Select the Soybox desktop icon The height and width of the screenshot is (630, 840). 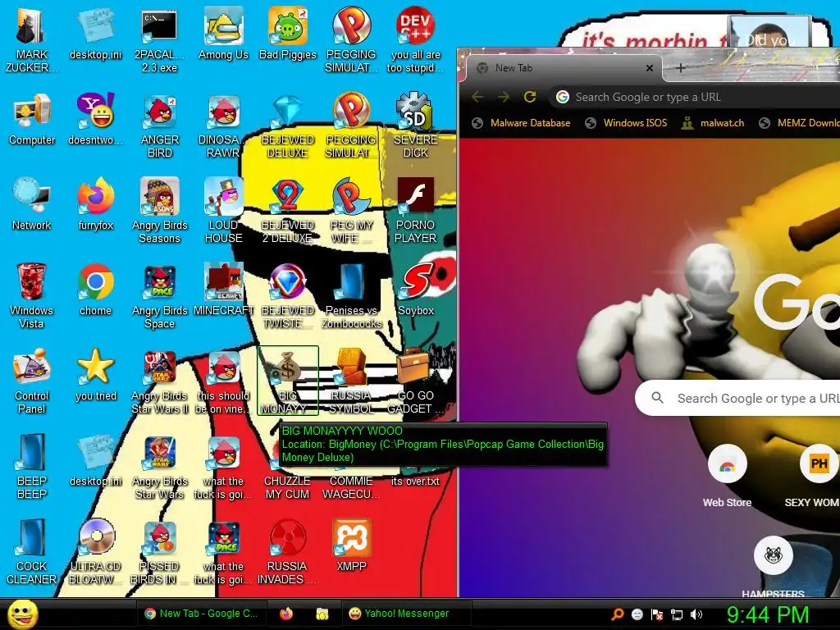[416, 290]
